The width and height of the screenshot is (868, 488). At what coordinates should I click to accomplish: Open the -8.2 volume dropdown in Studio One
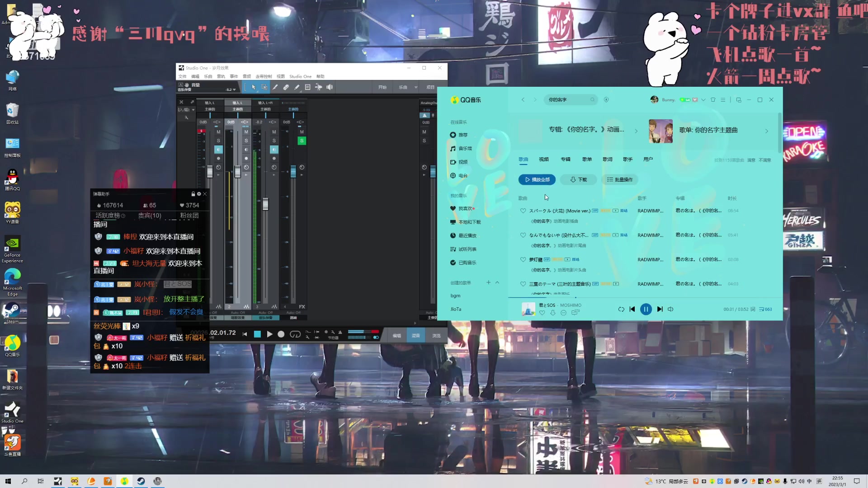pos(234,89)
